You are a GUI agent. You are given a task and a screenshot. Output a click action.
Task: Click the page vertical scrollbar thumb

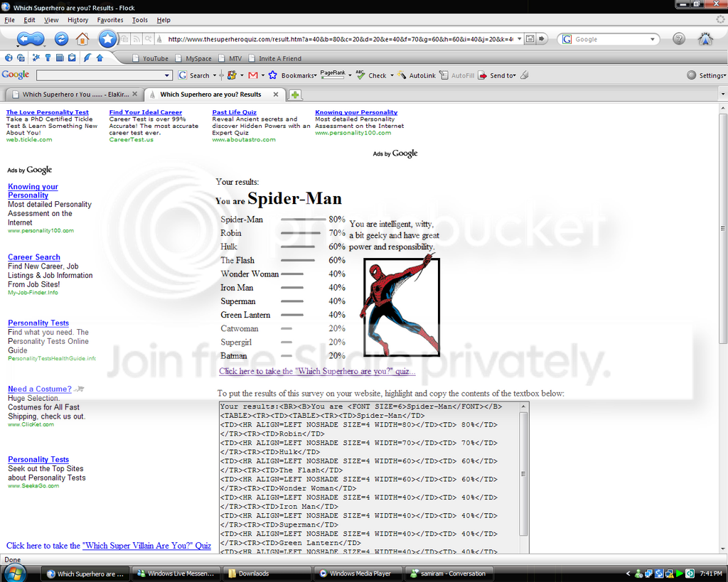coord(722,228)
